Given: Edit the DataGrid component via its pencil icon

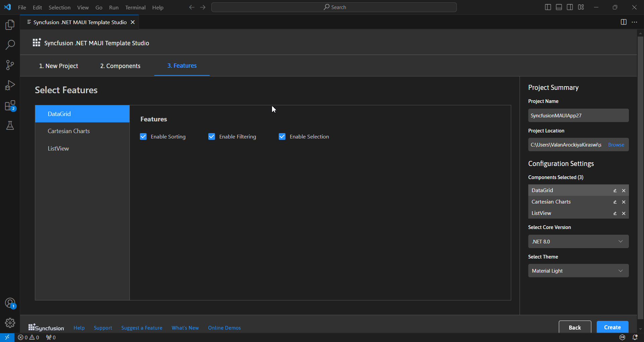Looking at the screenshot, I should [x=615, y=190].
